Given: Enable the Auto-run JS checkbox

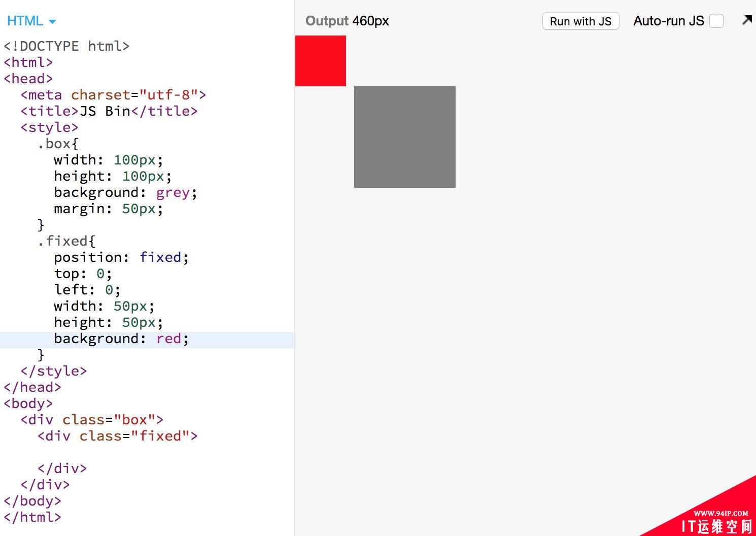Looking at the screenshot, I should pyautogui.click(x=716, y=21).
